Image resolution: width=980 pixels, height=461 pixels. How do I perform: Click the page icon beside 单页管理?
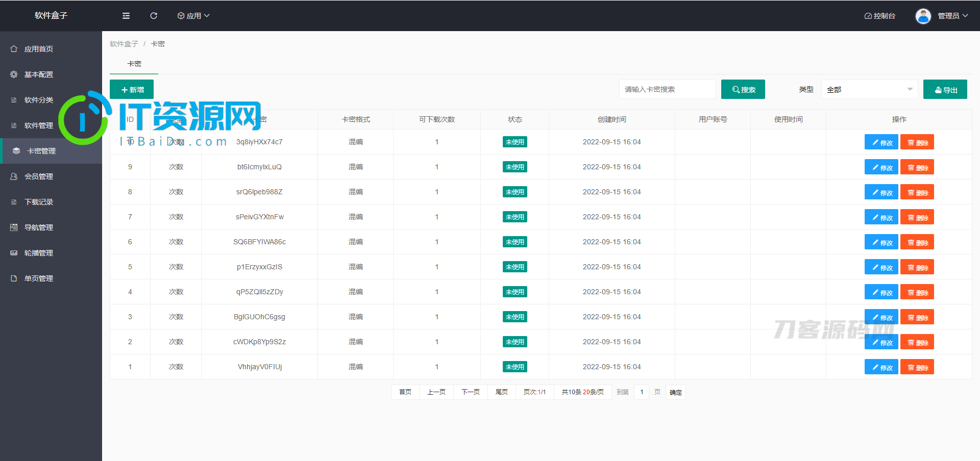pos(14,278)
